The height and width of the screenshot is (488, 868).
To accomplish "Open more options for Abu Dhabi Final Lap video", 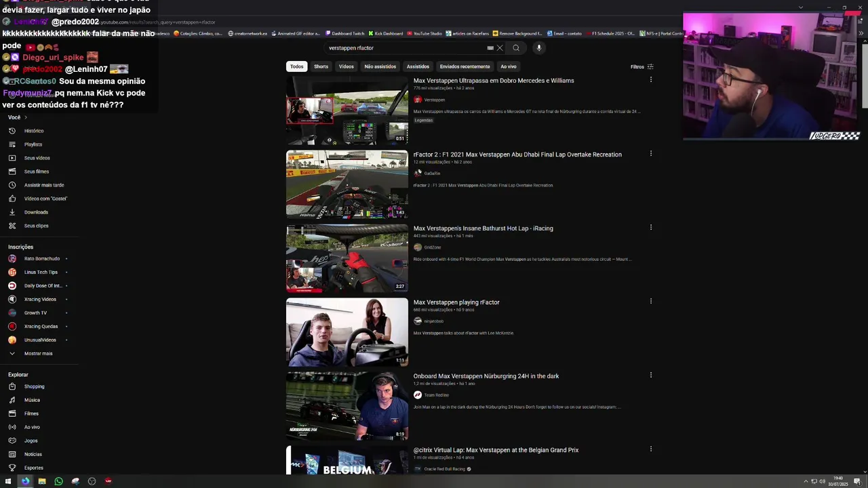I will 651,154.
